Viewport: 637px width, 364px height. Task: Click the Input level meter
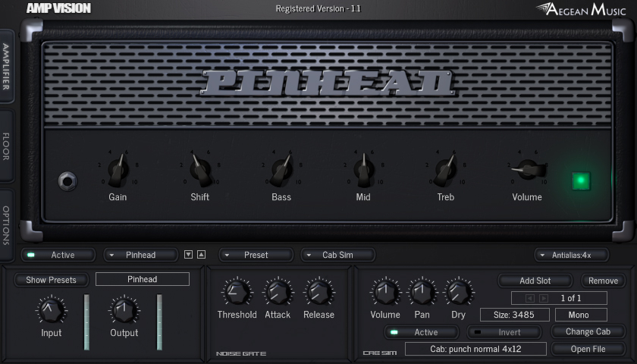pos(86,322)
